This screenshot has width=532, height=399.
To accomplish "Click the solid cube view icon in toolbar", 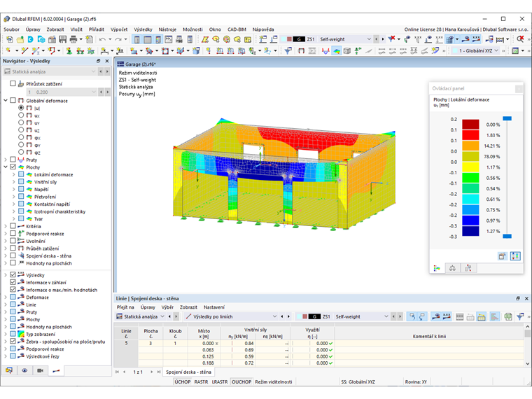I will point(347,51).
